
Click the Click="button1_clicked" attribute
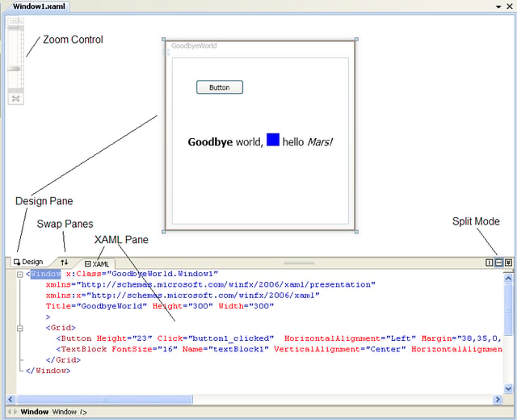[216, 338]
